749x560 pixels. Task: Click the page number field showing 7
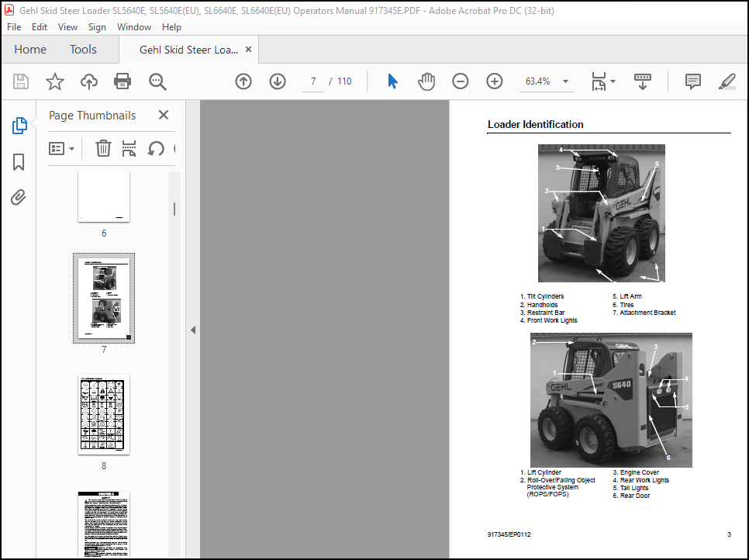pos(313,81)
